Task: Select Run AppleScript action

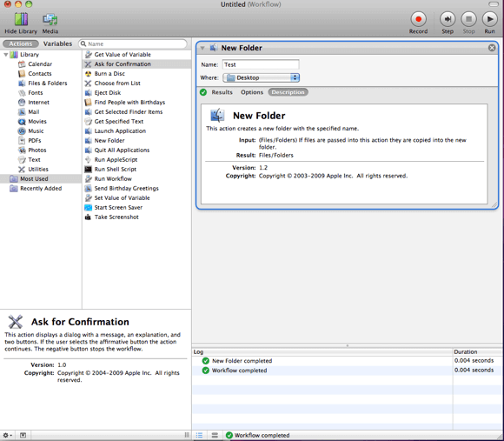Action: click(x=116, y=159)
